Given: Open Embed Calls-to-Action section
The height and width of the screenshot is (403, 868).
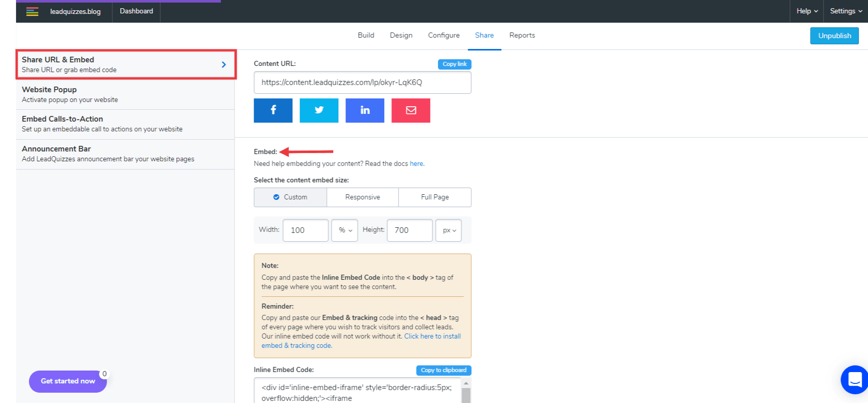Looking at the screenshot, I should (125, 124).
